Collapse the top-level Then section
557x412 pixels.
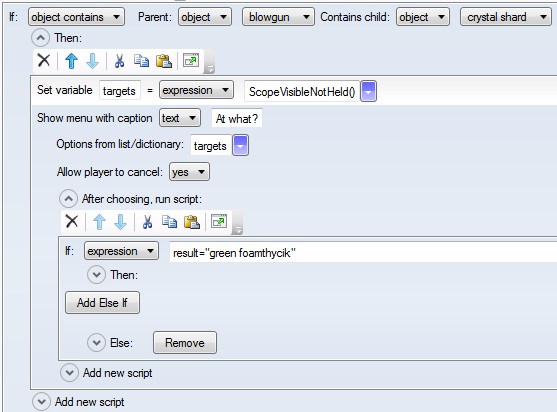coord(40,38)
